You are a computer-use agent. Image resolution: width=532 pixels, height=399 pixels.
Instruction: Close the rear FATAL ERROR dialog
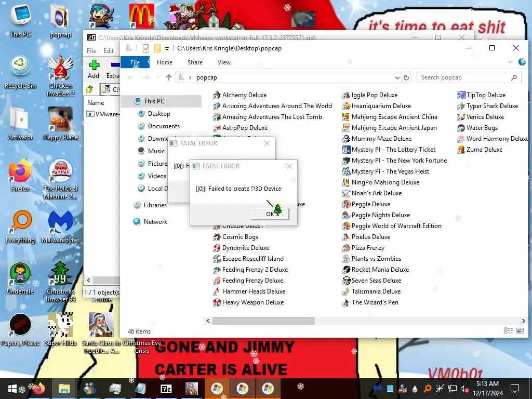[267, 143]
